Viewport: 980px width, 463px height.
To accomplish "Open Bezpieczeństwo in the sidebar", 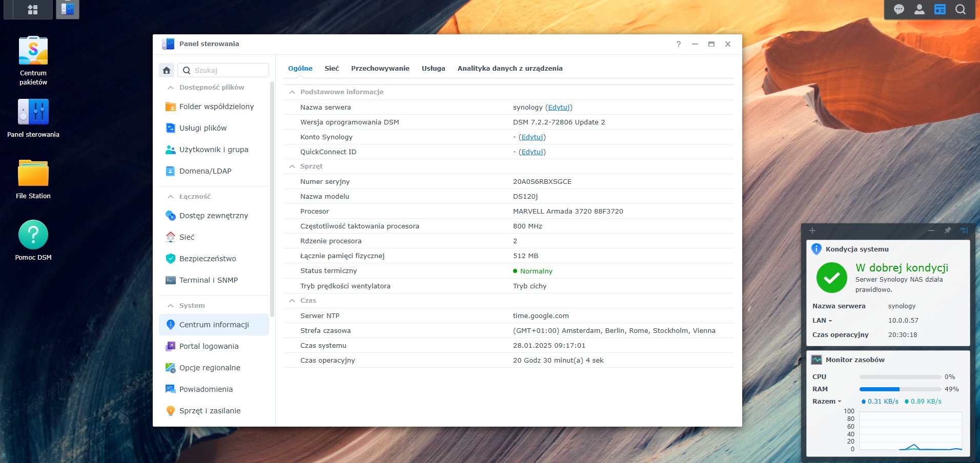I will pos(208,259).
